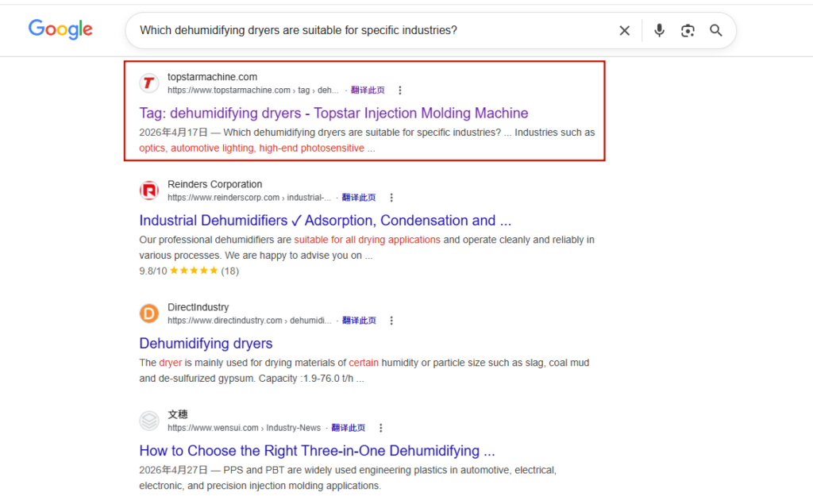The height and width of the screenshot is (504, 813).
Task: Click the Google logo
Action: point(60,29)
